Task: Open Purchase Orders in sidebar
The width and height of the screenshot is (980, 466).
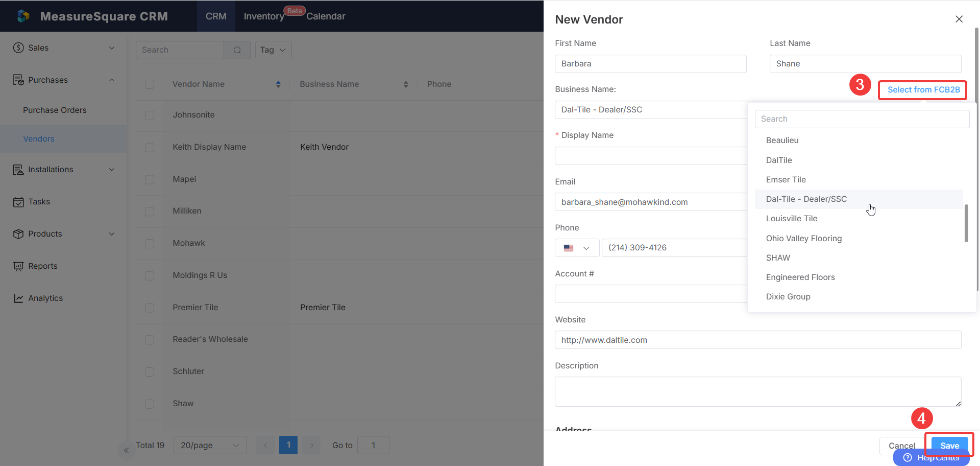Action: click(55, 110)
